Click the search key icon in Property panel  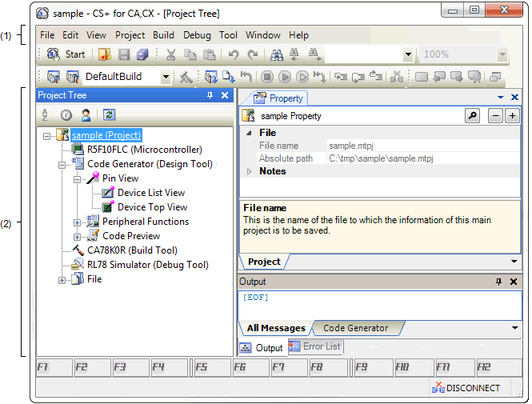click(x=472, y=116)
